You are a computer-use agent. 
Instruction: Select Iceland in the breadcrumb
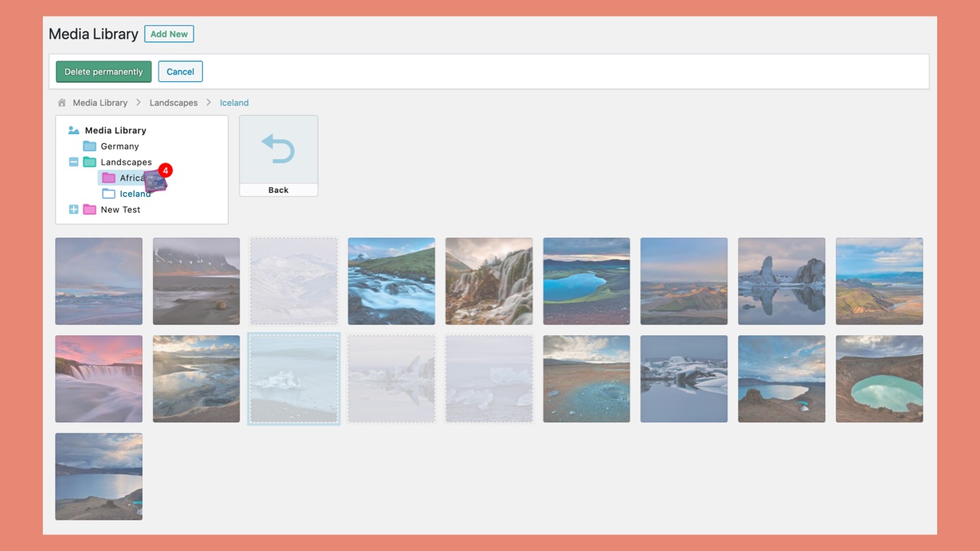[x=234, y=103]
